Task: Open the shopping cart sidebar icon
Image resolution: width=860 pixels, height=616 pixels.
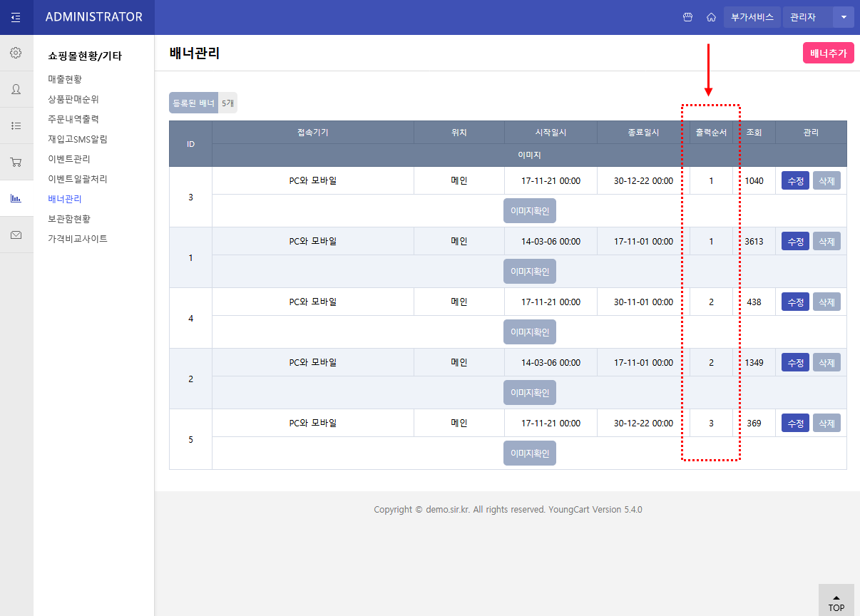Action: pyautogui.click(x=16, y=162)
